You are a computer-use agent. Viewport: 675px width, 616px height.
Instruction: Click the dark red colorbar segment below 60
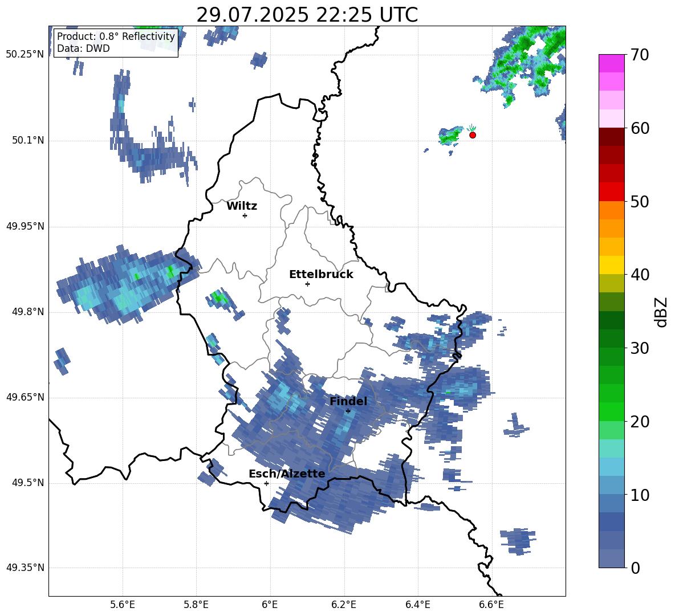pyautogui.click(x=611, y=137)
